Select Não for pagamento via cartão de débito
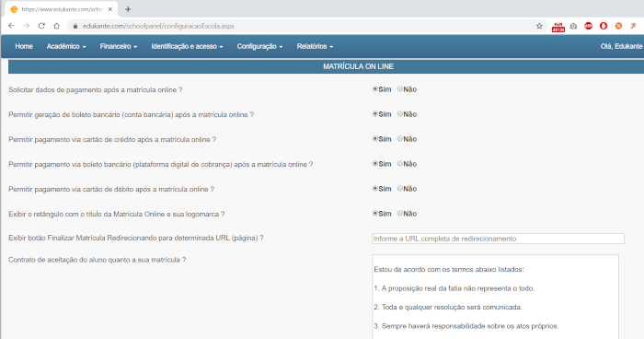This screenshot has width=644, height=339. coord(399,188)
